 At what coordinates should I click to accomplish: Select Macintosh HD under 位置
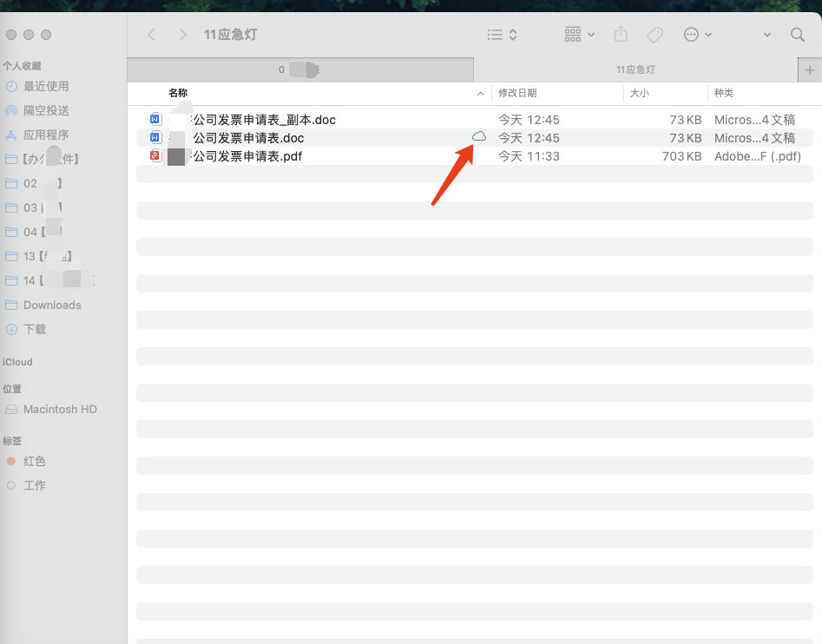pos(60,409)
